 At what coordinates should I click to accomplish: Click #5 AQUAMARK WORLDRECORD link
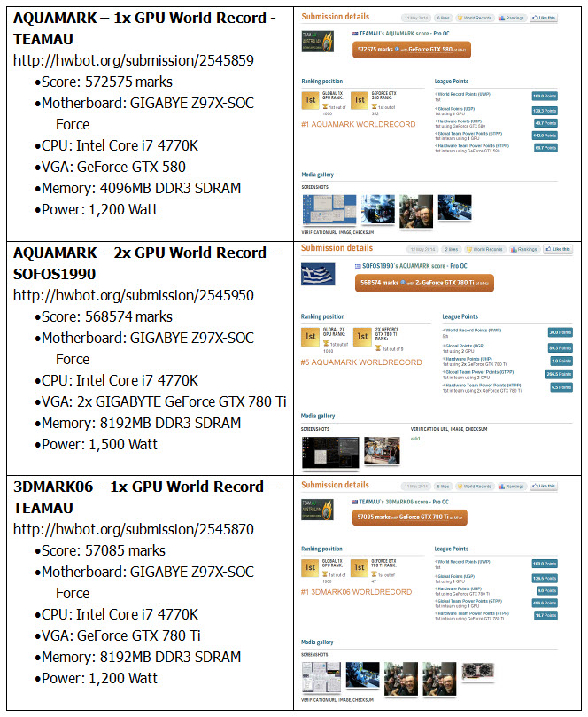click(x=361, y=362)
